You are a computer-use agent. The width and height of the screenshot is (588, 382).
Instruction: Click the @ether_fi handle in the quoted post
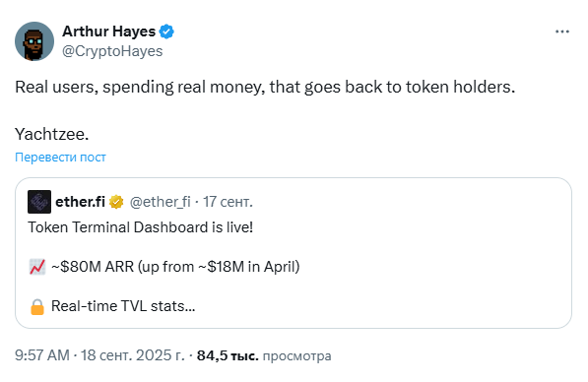coord(161,202)
